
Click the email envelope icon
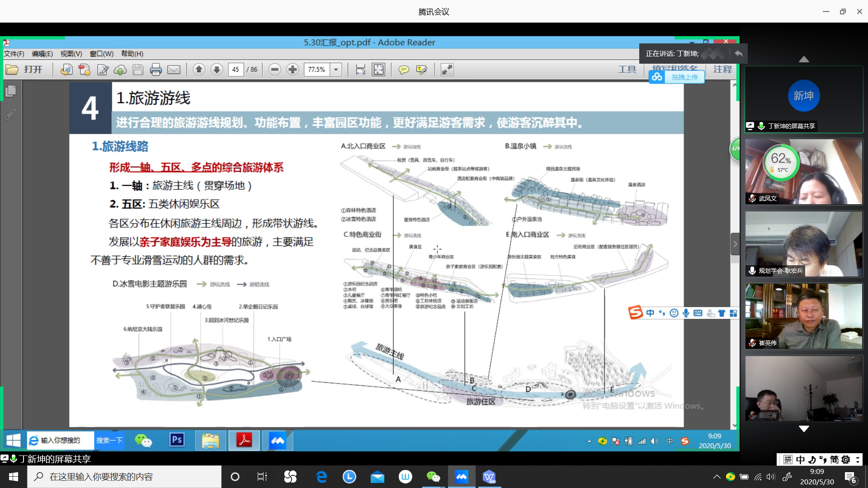[x=174, y=70]
